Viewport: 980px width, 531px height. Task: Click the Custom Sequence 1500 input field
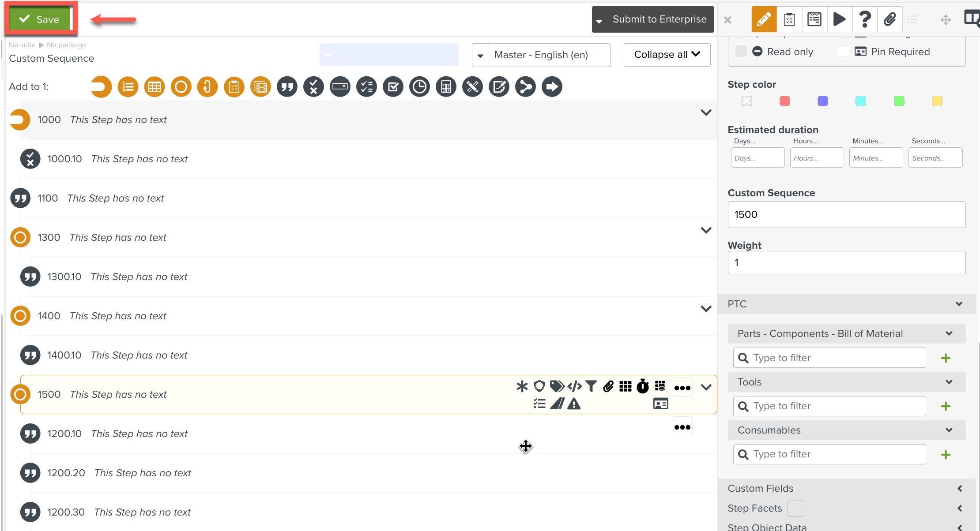coord(846,214)
